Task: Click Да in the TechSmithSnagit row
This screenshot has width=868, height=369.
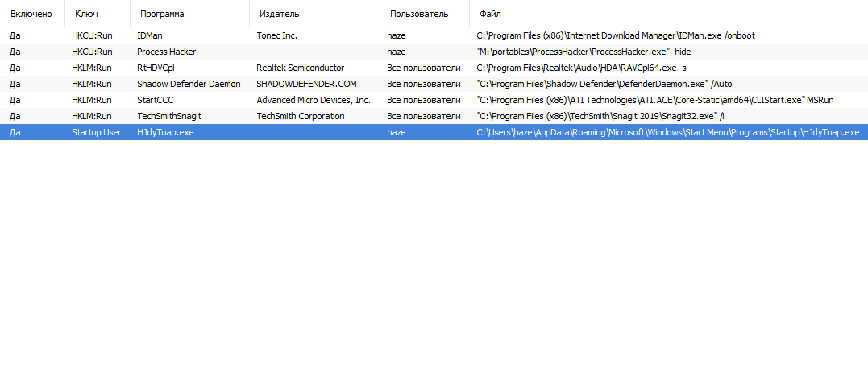Action: point(15,116)
